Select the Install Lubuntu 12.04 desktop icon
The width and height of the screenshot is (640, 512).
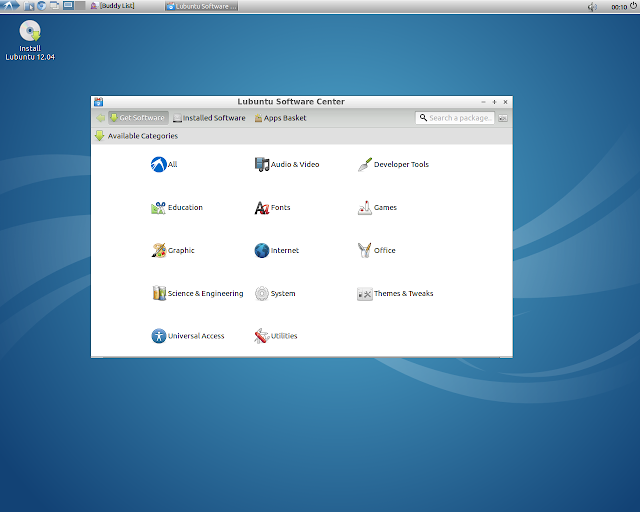pyautogui.click(x=30, y=40)
